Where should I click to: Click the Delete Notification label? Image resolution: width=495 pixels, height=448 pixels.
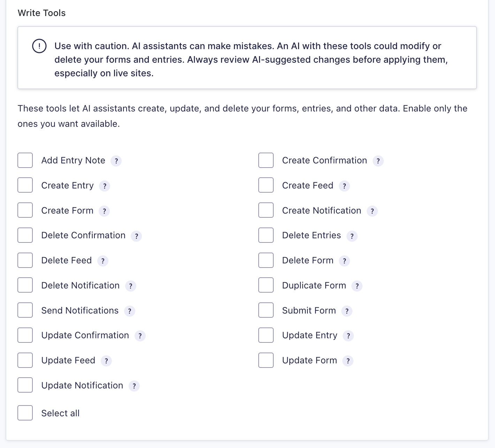81,285
